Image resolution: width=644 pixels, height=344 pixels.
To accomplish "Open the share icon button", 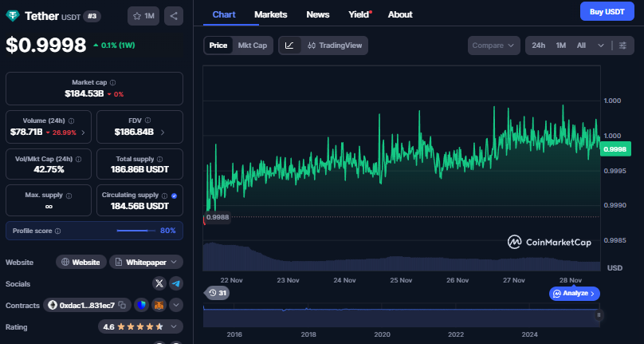I will click(x=174, y=16).
